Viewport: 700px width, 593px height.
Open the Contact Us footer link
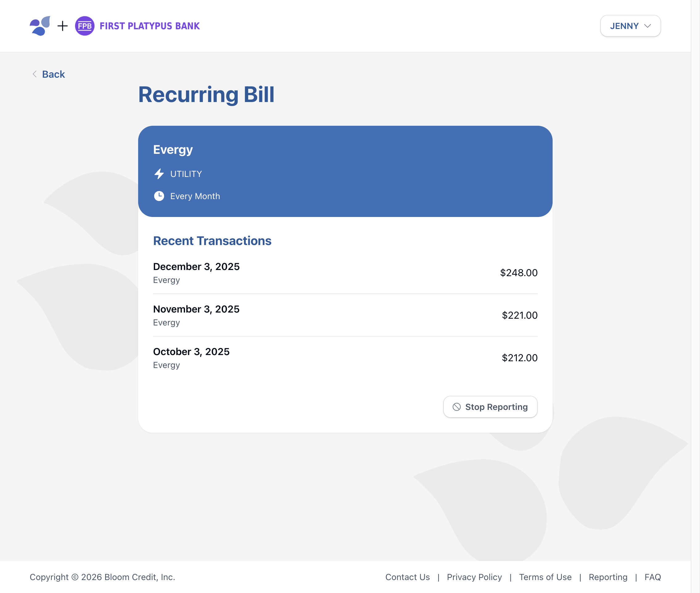coord(407,577)
